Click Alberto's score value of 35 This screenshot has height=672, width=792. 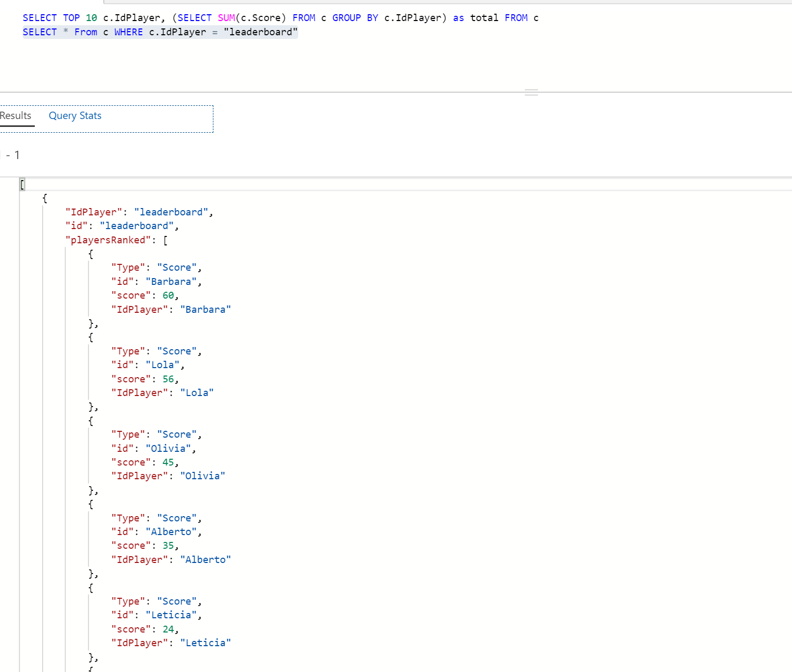click(168, 546)
